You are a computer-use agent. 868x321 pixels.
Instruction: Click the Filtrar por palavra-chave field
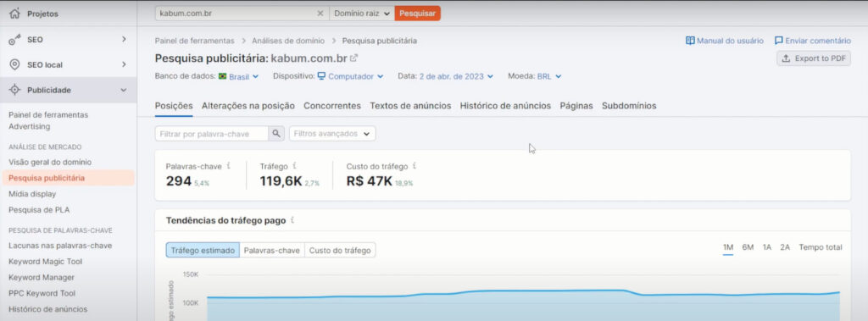pos(211,133)
